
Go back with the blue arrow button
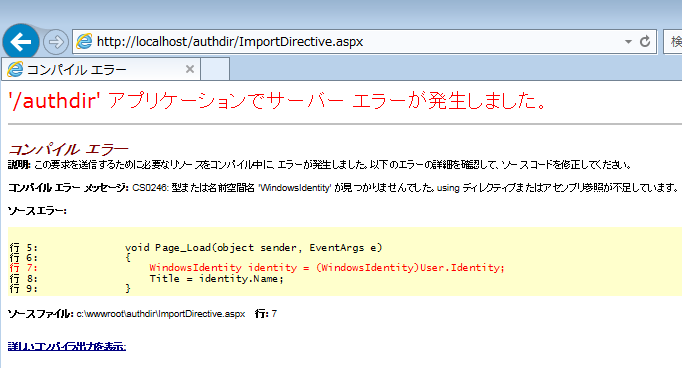click(x=20, y=42)
